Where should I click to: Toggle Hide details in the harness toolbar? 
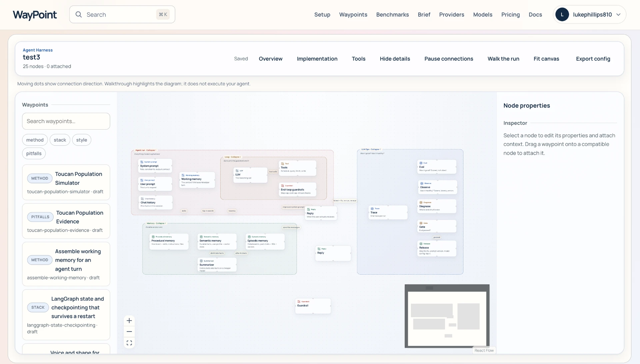click(395, 59)
